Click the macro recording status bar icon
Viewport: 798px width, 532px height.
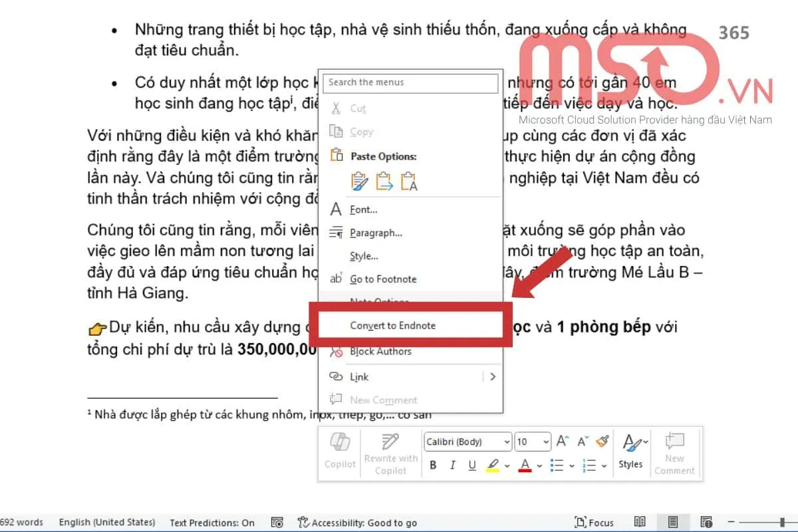click(277, 522)
